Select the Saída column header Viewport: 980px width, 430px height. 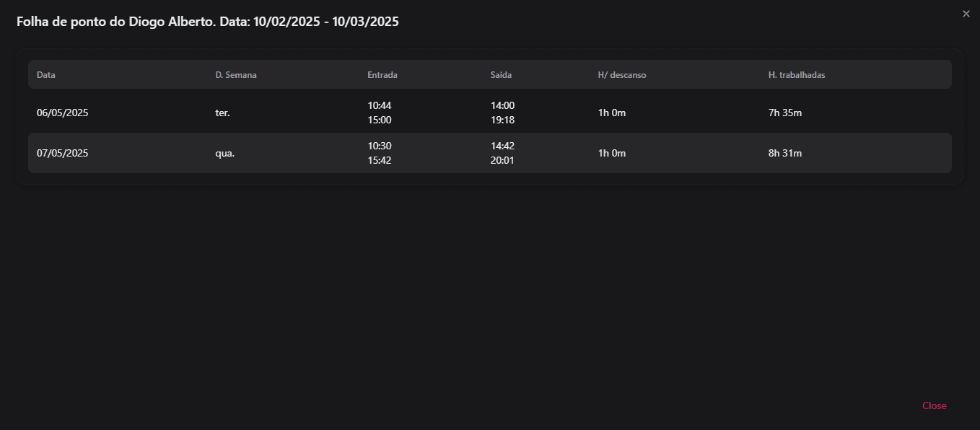pyautogui.click(x=502, y=75)
